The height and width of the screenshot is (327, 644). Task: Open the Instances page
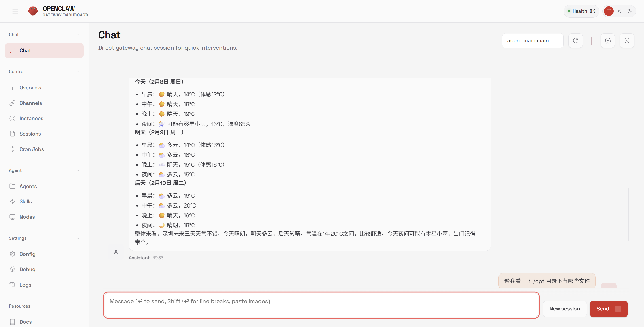click(x=31, y=118)
